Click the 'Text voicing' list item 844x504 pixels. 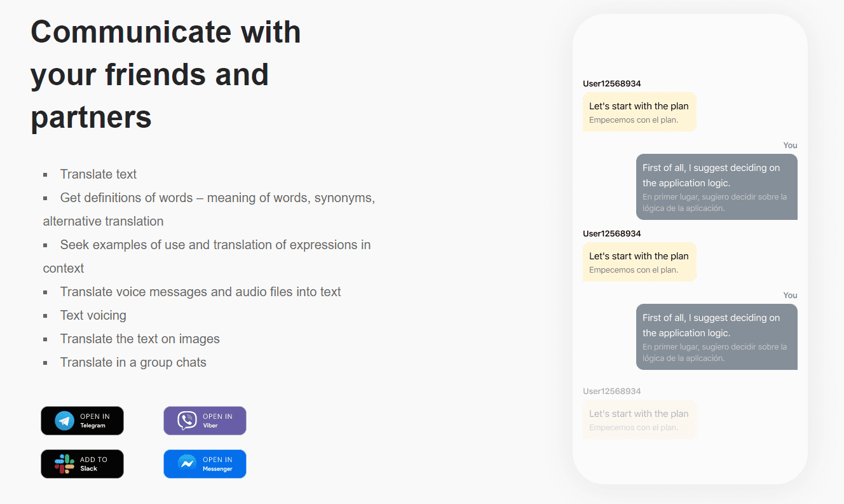coord(93,315)
